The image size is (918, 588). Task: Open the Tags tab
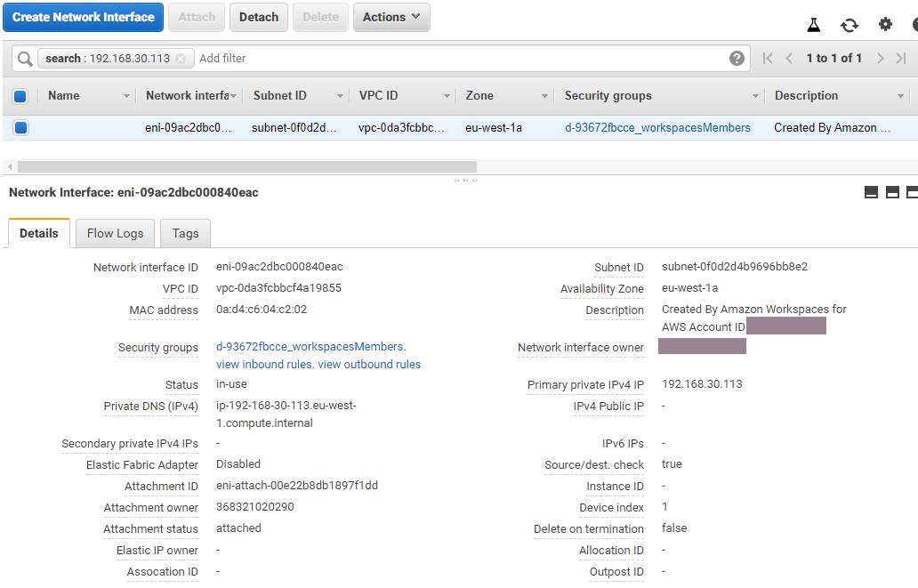click(184, 233)
